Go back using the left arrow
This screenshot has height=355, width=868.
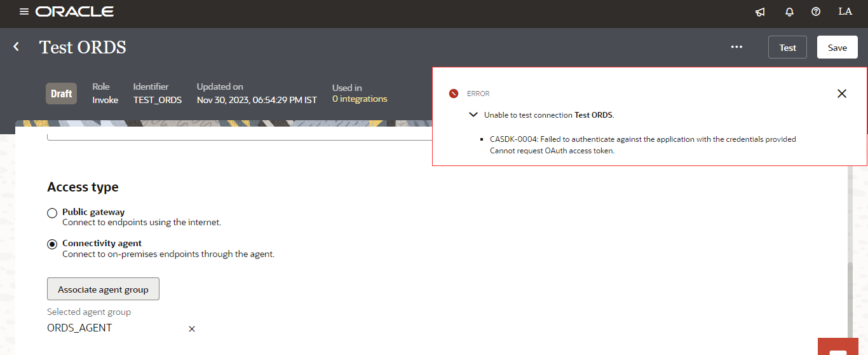click(17, 46)
